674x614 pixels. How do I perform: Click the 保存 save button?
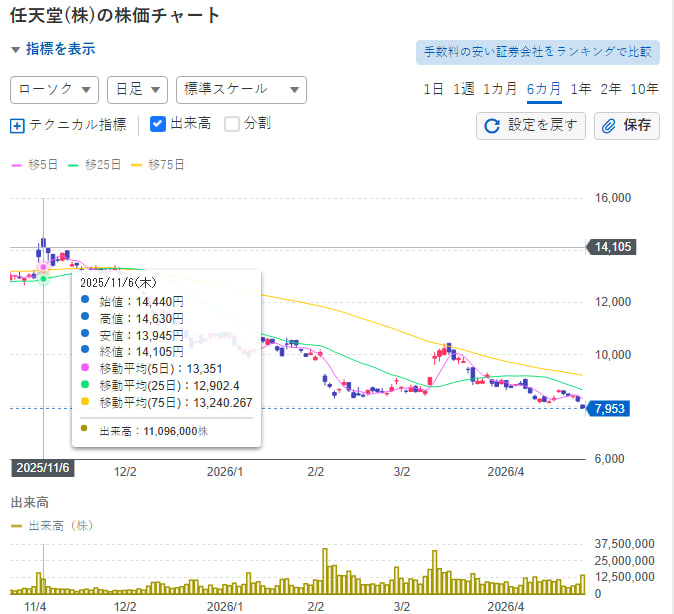click(x=626, y=126)
